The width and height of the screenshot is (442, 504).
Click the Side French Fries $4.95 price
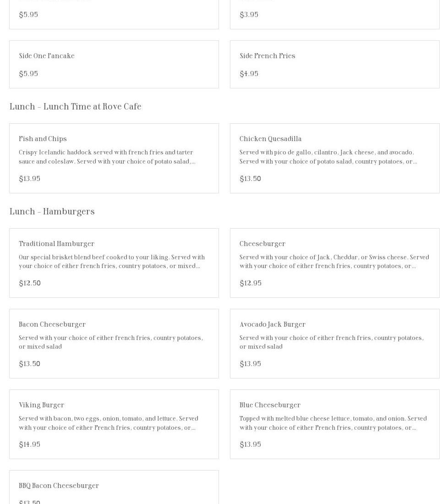click(249, 74)
